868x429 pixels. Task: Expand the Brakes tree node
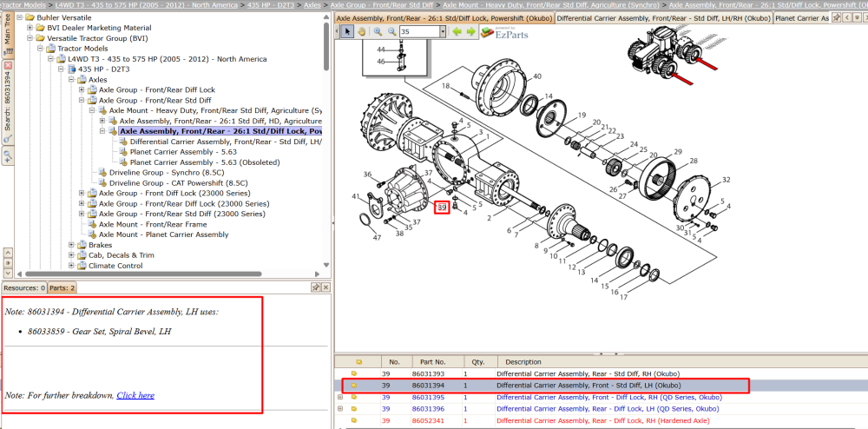[71, 245]
